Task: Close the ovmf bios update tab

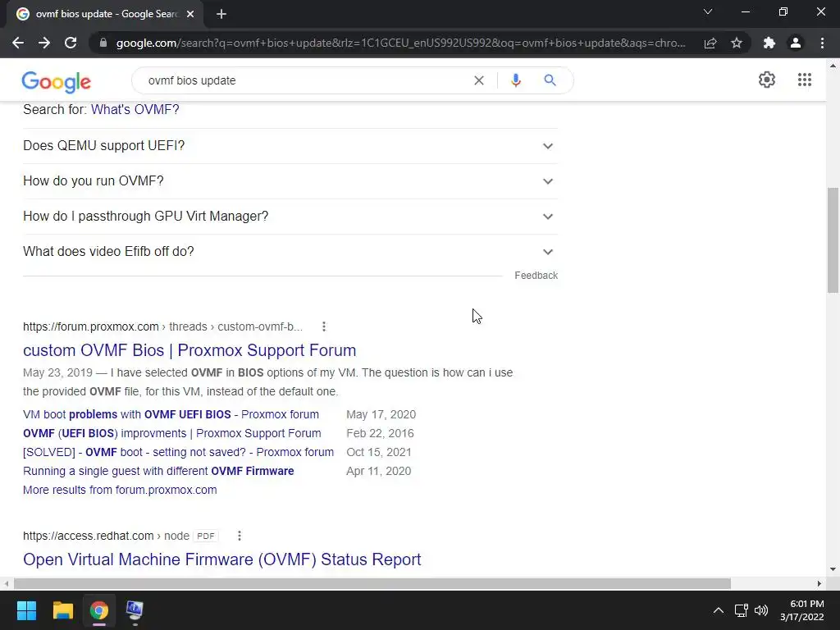Action: [x=190, y=14]
